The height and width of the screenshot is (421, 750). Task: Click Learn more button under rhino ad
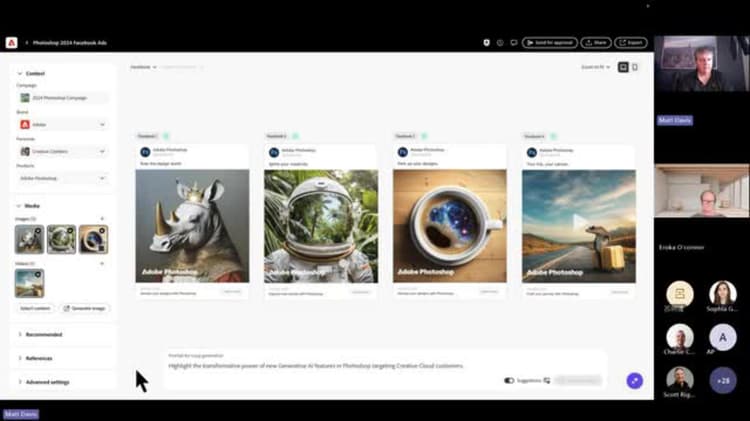coord(232,291)
